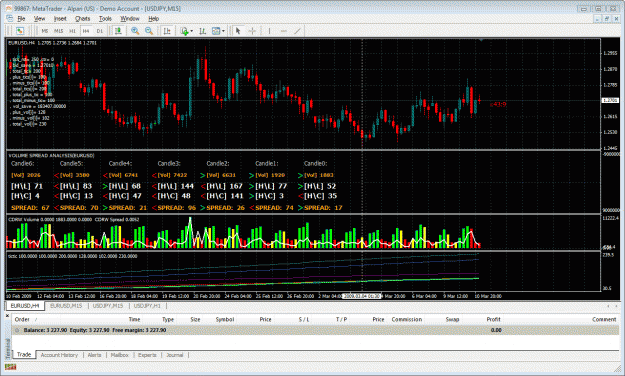Select the crosshair tool

(252, 31)
